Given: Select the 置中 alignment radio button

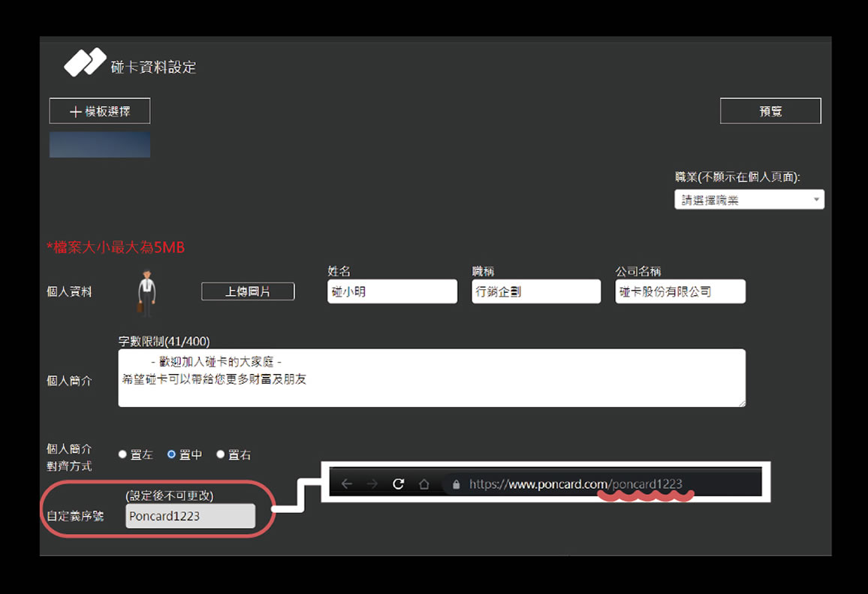Looking at the screenshot, I should [172, 454].
